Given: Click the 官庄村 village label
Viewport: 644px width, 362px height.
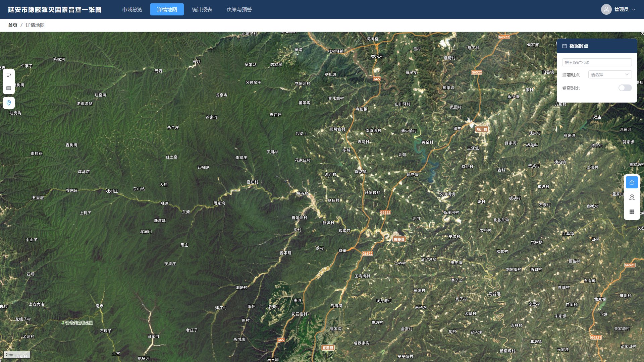Looking at the screenshot, I should pyautogui.click(x=253, y=182).
